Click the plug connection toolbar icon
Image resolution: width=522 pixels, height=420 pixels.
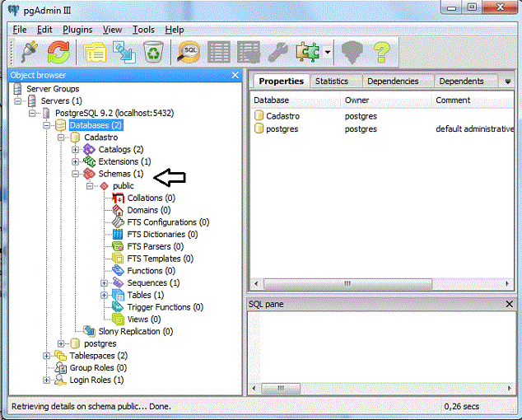click(x=30, y=52)
